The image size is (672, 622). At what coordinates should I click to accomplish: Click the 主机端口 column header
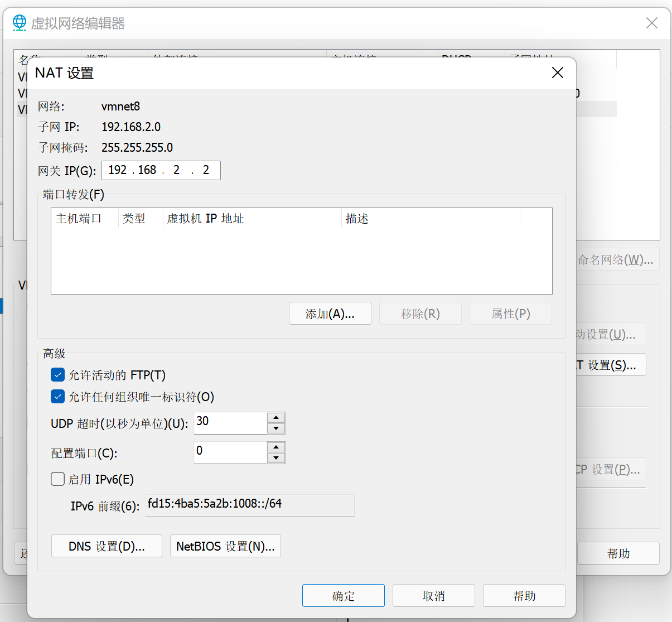pyautogui.click(x=85, y=218)
